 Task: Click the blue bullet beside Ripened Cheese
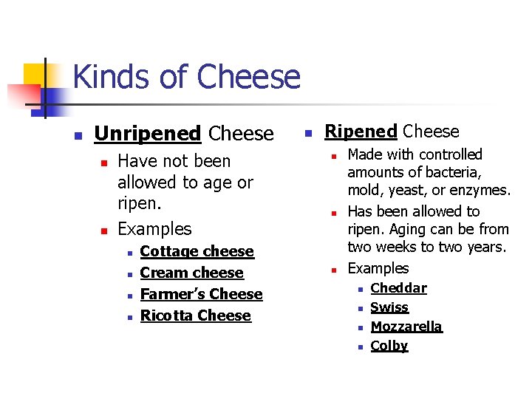click(308, 133)
